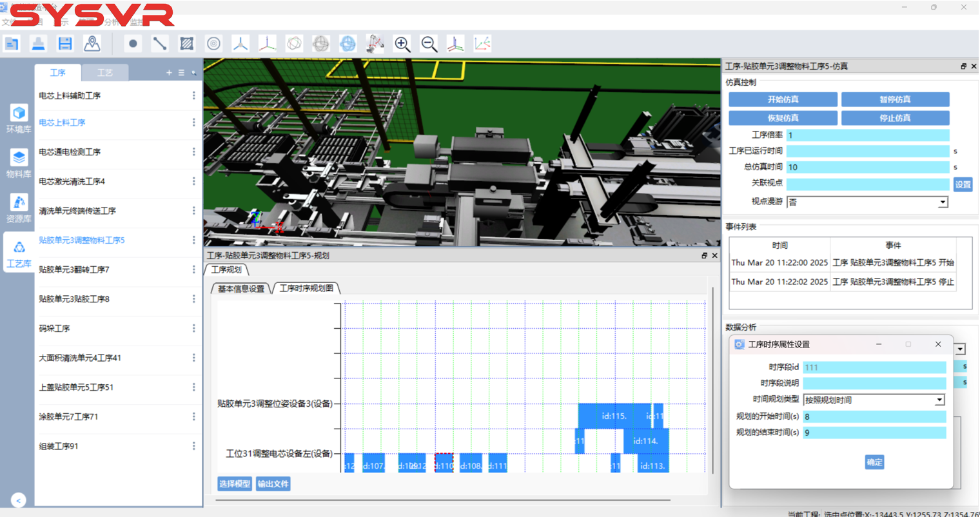Open the 环境库 sidebar library
This screenshot has width=980, height=517.
click(x=19, y=119)
